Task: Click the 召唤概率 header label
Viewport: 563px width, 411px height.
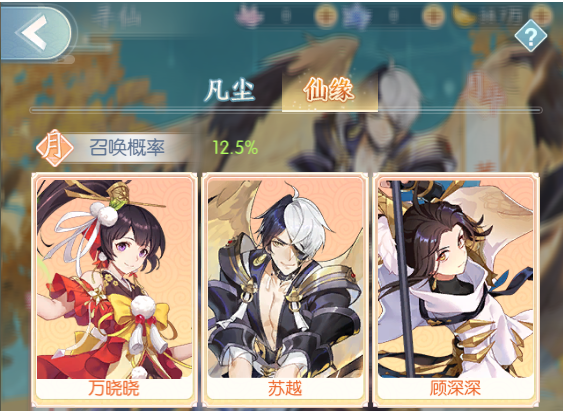Action: pyautogui.click(x=127, y=148)
